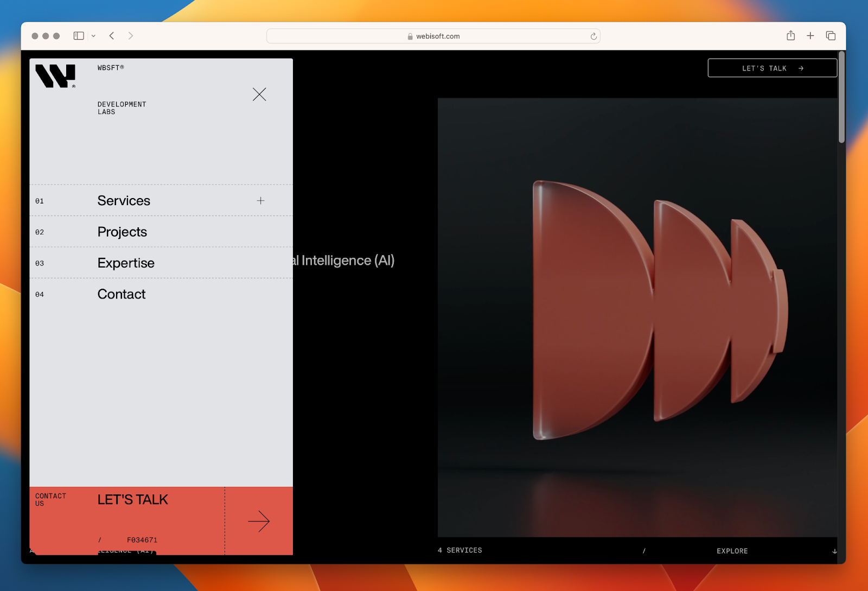The height and width of the screenshot is (591, 868).
Task: Click the EXPLORE link at the bottom
Action: point(732,551)
